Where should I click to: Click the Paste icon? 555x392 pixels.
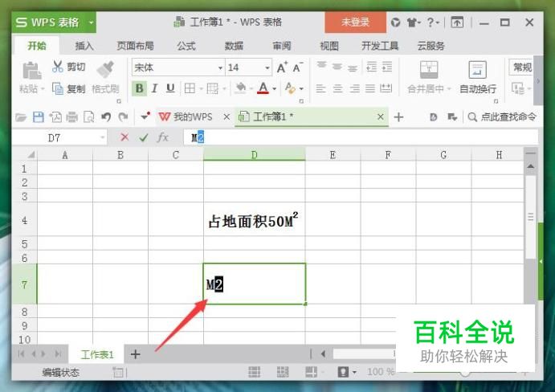click(31, 70)
